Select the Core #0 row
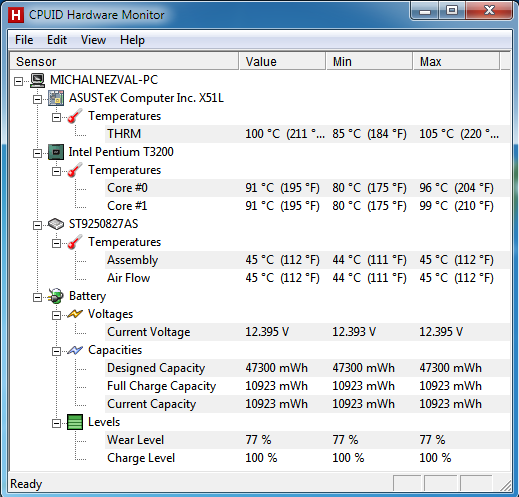The width and height of the screenshot is (519, 497). (x=307, y=188)
